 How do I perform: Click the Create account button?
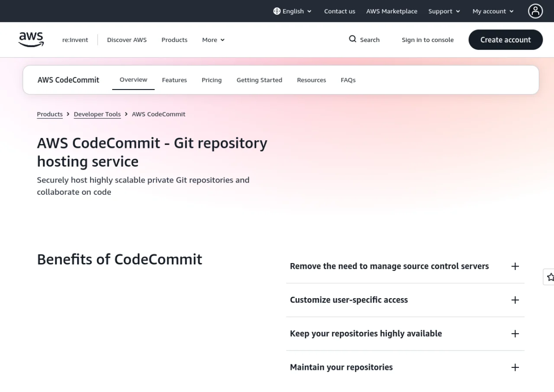pos(506,40)
